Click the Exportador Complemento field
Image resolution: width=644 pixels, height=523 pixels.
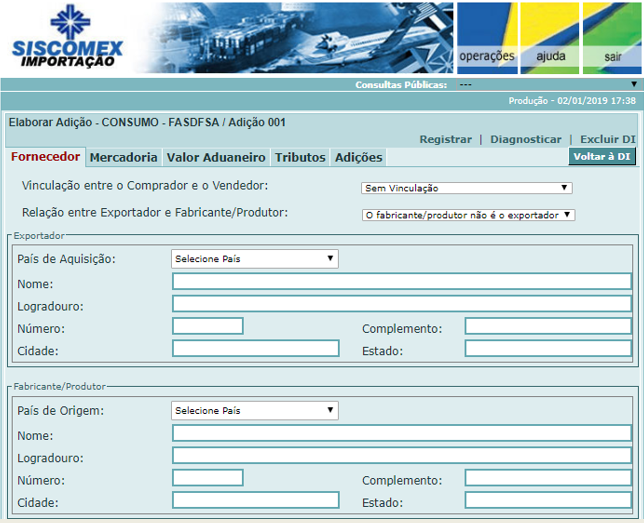[548, 326]
